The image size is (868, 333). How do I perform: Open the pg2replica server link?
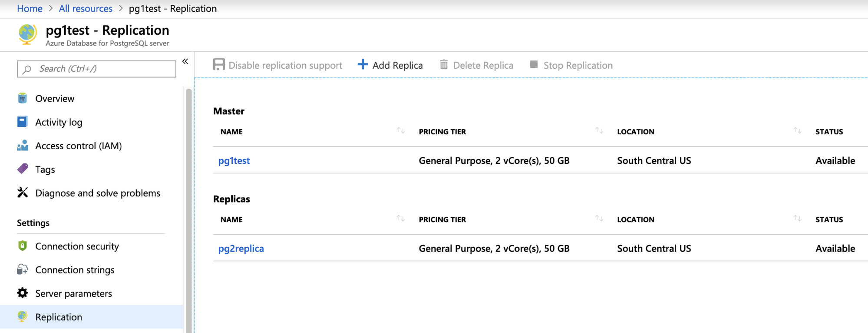point(241,248)
